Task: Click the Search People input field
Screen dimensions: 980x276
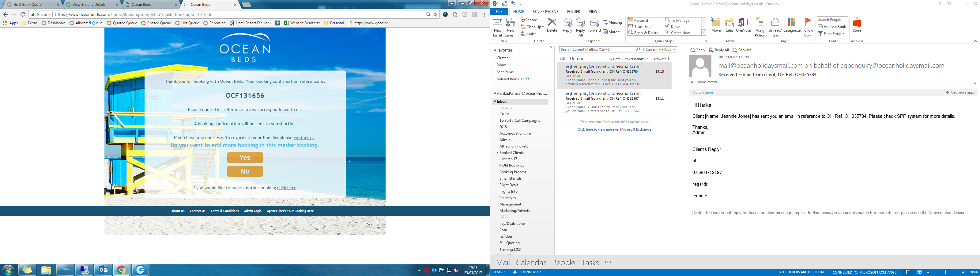Action: pos(832,20)
